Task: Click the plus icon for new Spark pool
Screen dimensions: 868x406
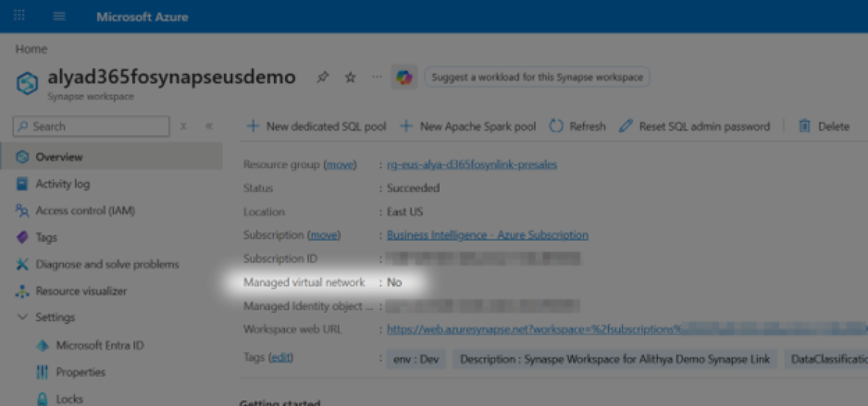Action: coord(406,126)
